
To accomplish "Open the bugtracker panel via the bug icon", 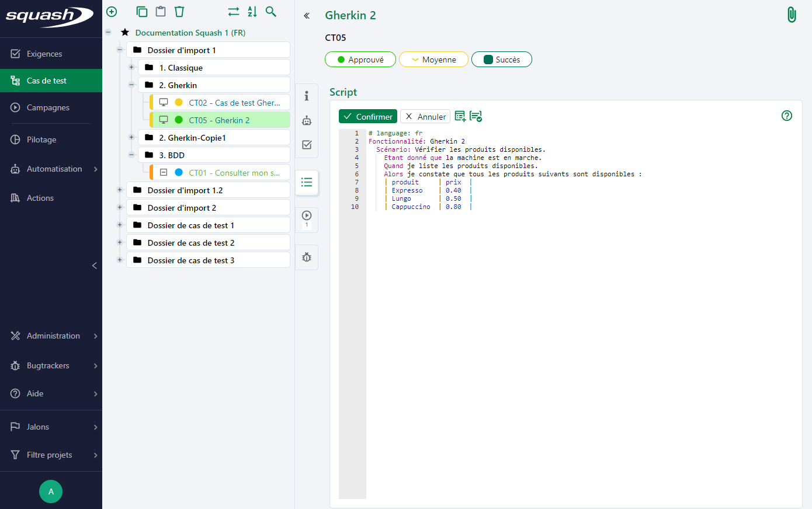I will (x=306, y=257).
